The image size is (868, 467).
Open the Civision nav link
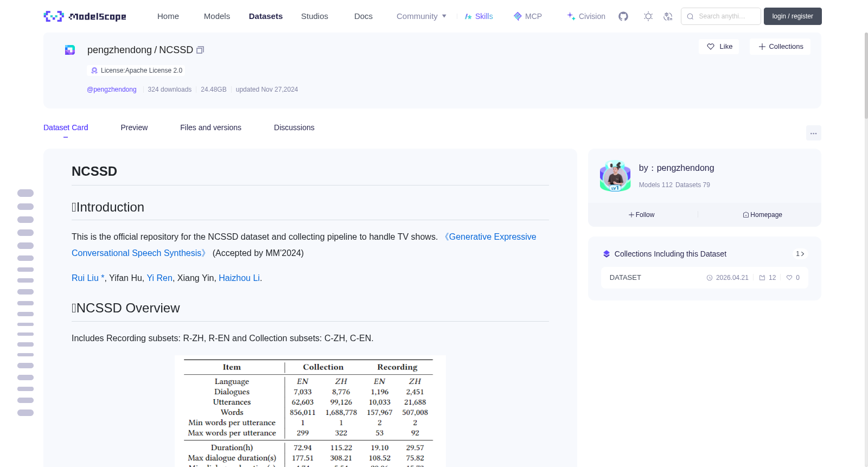[586, 16]
